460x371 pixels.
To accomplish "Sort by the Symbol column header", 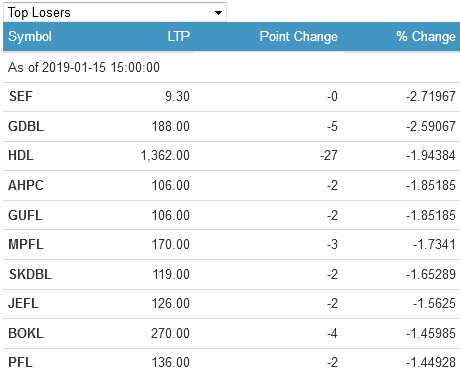I will tap(30, 36).
